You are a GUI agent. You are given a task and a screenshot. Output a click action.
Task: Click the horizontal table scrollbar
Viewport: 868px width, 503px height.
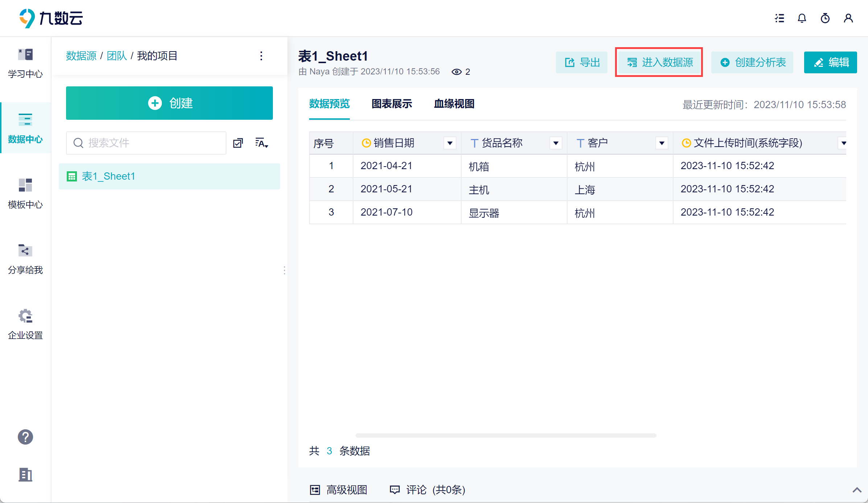tap(506, 435)
